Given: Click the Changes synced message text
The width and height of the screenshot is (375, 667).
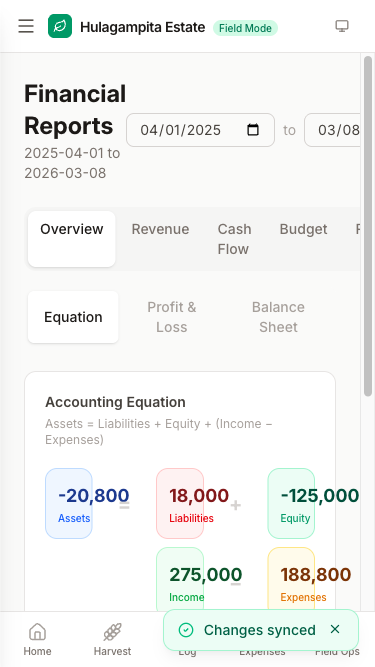Looking at the screenshot, I should [x=260, y=630].
